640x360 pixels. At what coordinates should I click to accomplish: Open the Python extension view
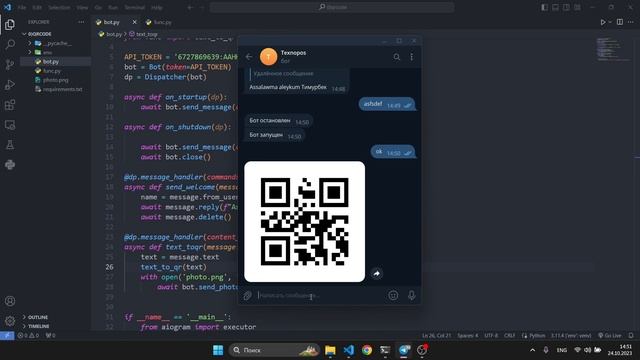click(x=10, y=164)
